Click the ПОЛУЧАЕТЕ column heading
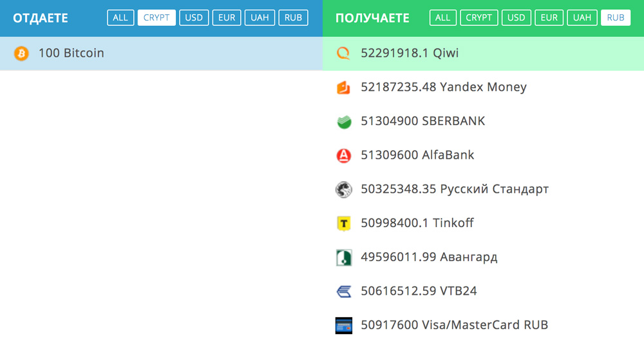 pos(372,18)
